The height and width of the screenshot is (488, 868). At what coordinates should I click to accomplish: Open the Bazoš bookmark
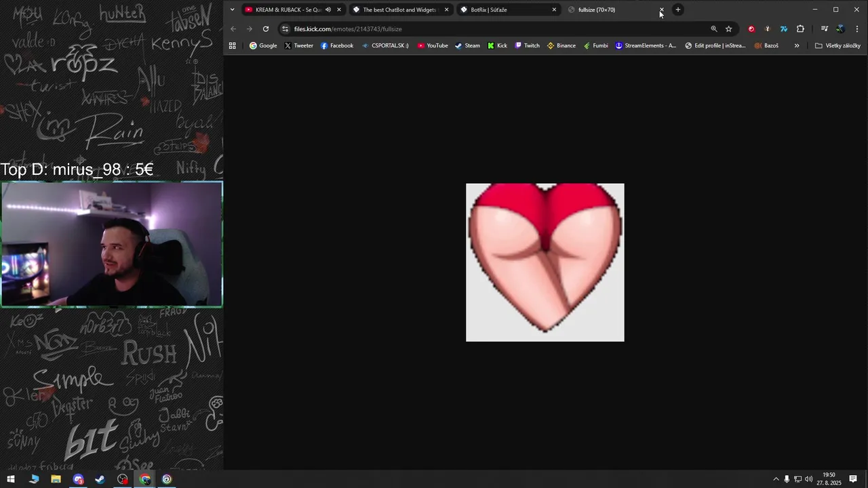(x=766, y=46)
